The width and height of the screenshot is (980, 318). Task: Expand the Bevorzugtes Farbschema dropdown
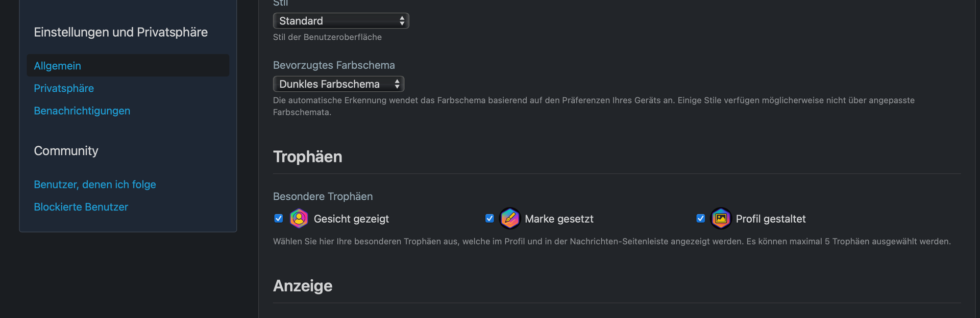pyautogui.click(x=338, y=84)
